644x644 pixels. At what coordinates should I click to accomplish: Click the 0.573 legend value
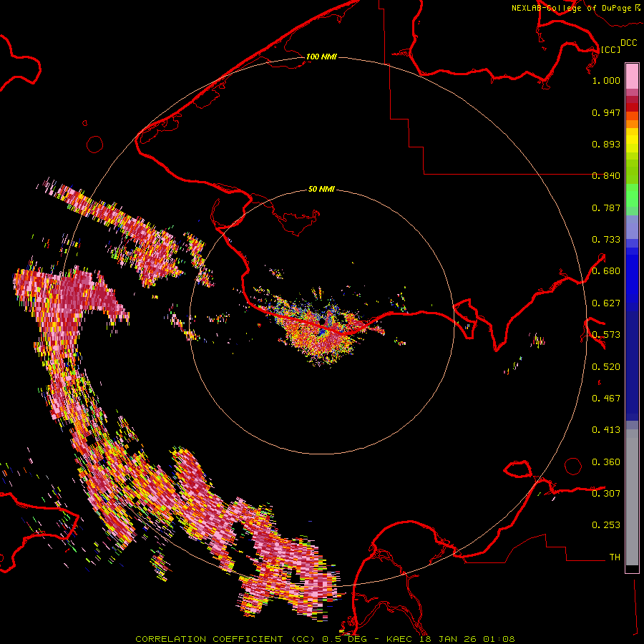(x=606, y=335)
